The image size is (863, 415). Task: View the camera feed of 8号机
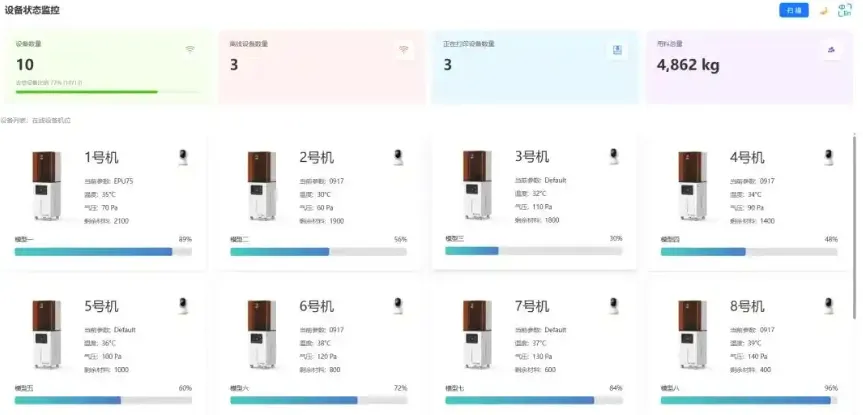point(829,306)
